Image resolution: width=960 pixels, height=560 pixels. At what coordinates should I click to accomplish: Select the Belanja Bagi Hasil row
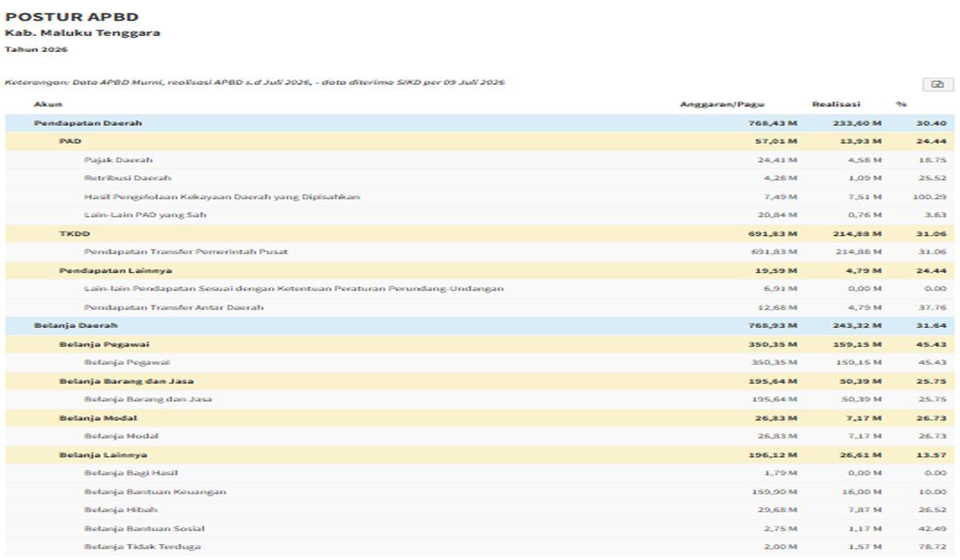480,473
